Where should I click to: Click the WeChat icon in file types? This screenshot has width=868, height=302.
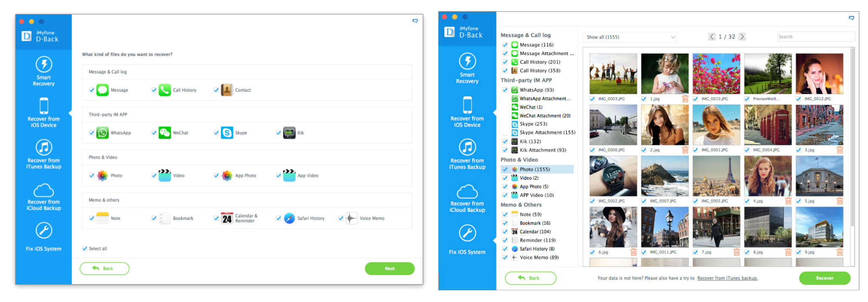coord(164,133)
